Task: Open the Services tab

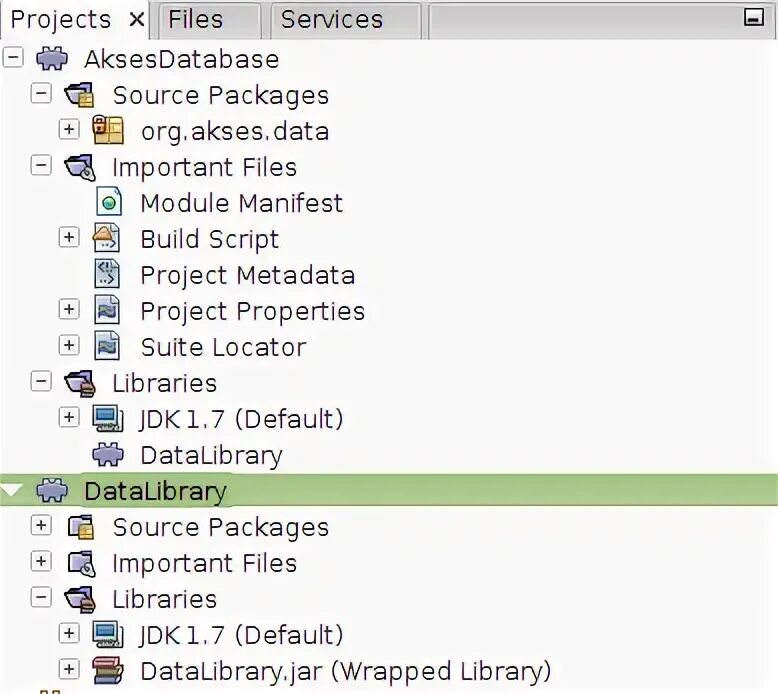Action: pyautogui.click(x=345, y=20)
